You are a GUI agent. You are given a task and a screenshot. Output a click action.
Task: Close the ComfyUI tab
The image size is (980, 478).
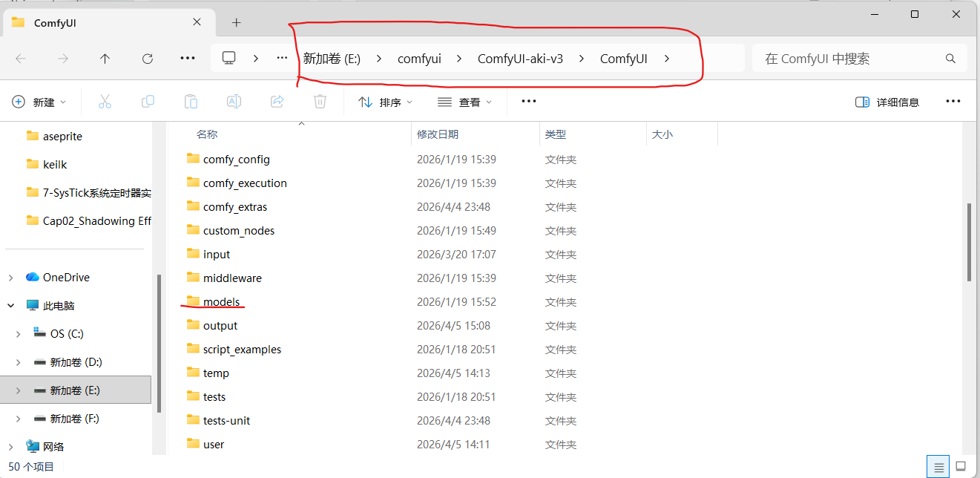[x=197, y=22]
